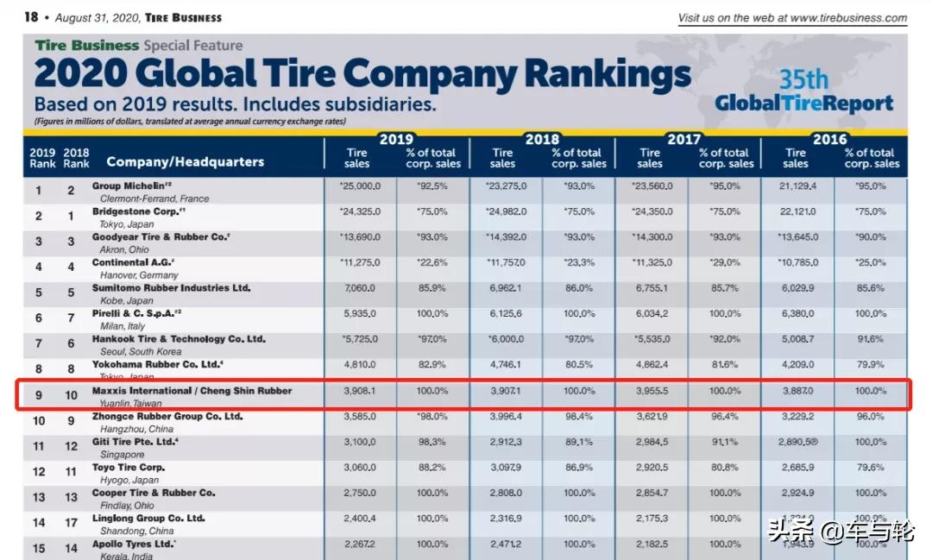The image size is (932, 560).
Task: Select the Company/Headquarters column header
Action: (185, 161)
